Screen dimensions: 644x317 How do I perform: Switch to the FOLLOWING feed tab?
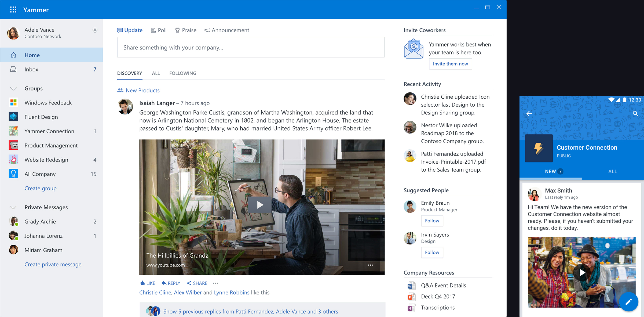pyautogui.click(x=183, y=73)
